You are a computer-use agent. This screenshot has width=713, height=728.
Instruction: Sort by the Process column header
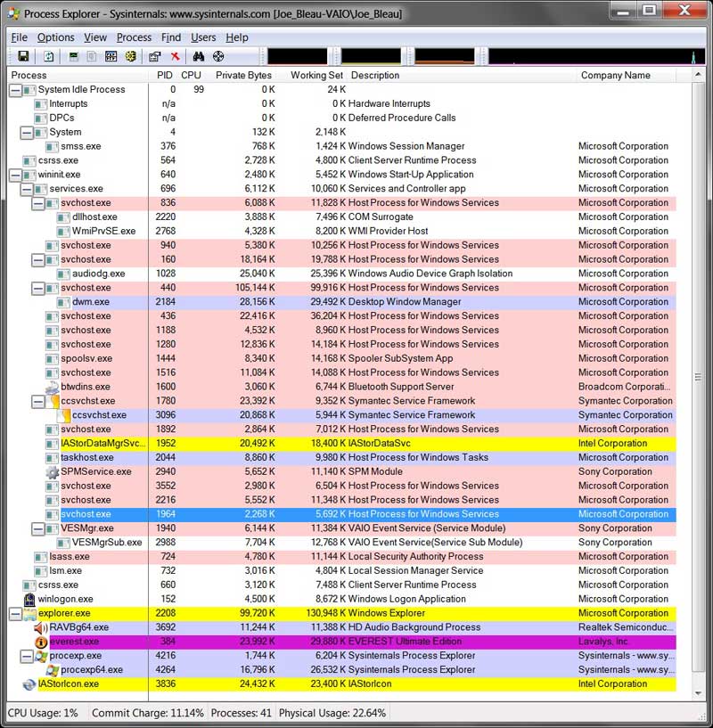pos(78,75)
